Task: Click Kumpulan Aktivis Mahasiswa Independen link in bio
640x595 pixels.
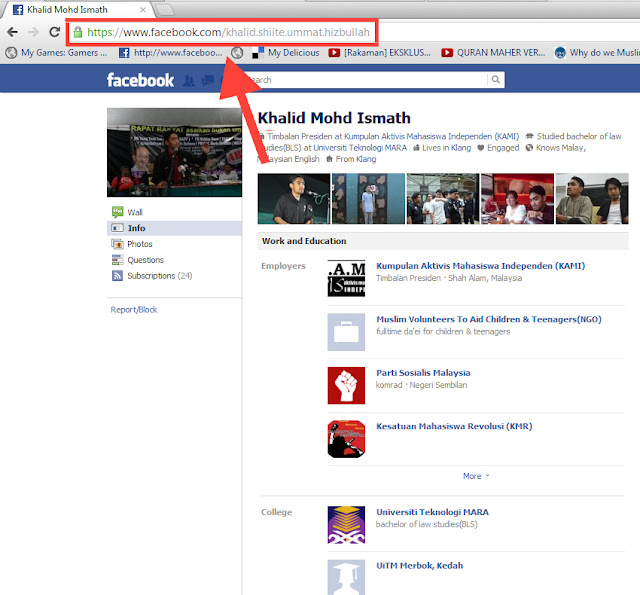Action: 432,136
